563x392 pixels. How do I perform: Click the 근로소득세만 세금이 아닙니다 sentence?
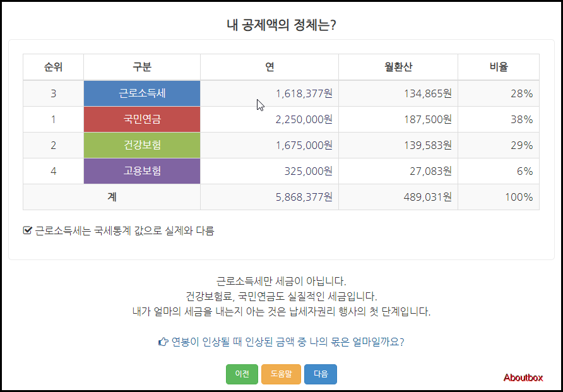(281, 281)
